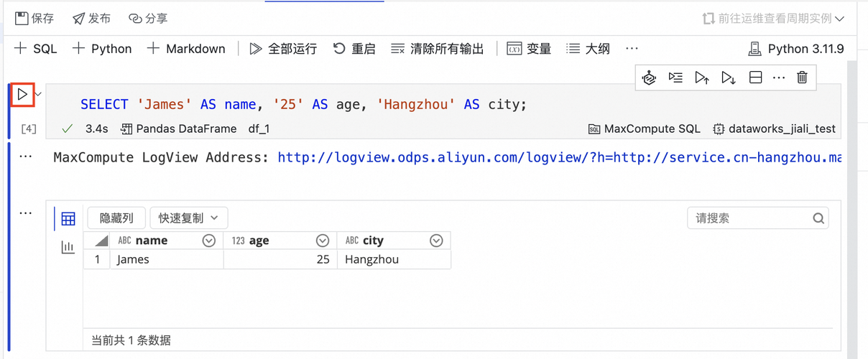Split the cell using split icon
The width and height of the screenshot is (868, 359).
coord(755,78)
